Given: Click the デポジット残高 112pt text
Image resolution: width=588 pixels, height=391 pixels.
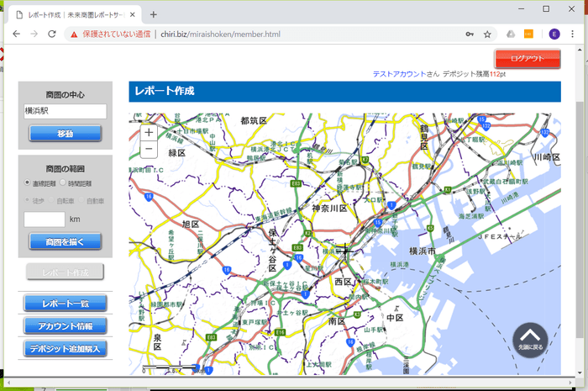Looking at the screenshot, I should (x=474, y=74).
